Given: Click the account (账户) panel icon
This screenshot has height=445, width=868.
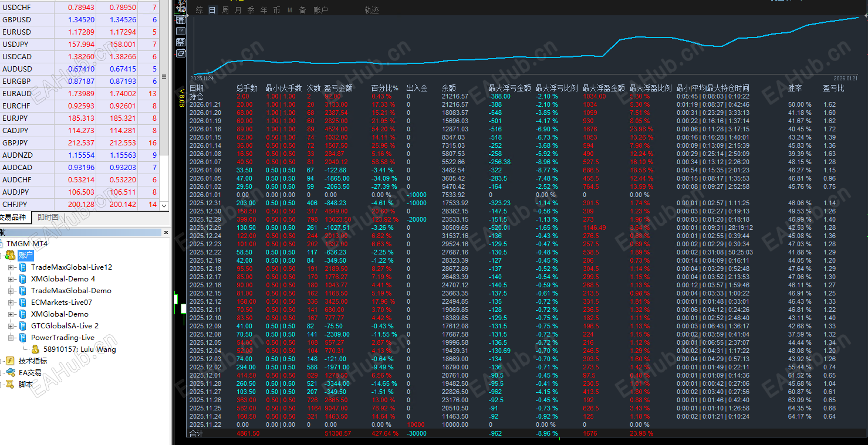Looking at the screenshot, I should coord(320,9).
